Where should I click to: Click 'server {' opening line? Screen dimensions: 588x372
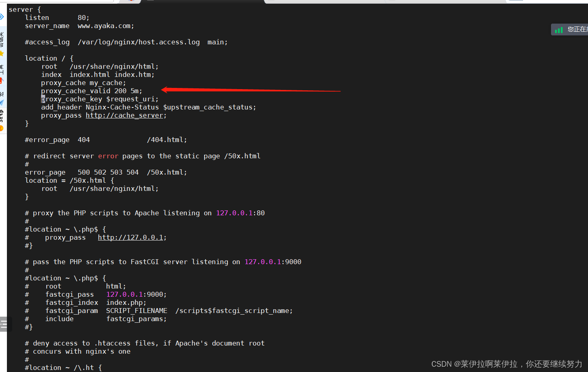pos(25,10)
